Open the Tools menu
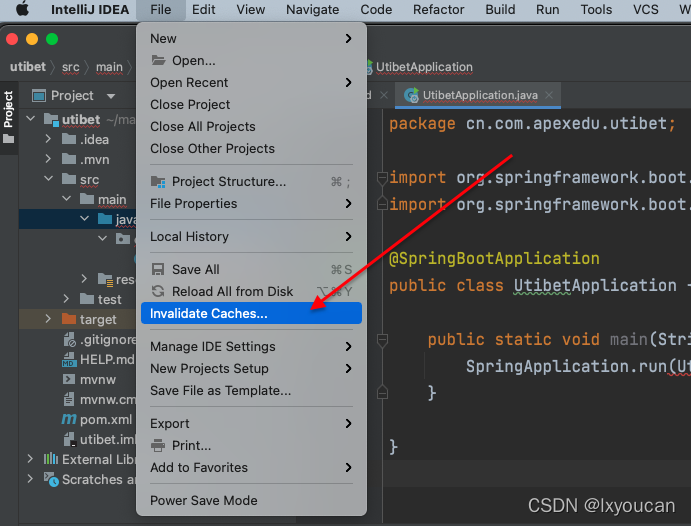 (596, 9)
